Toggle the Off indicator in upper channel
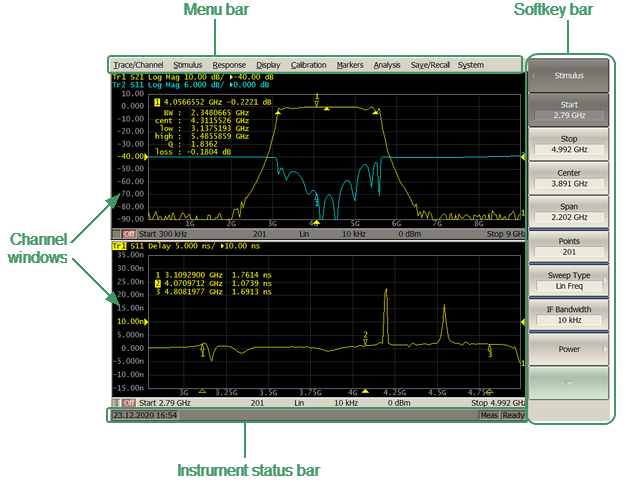This screenshot has height=488, width=626. (129, 234)
